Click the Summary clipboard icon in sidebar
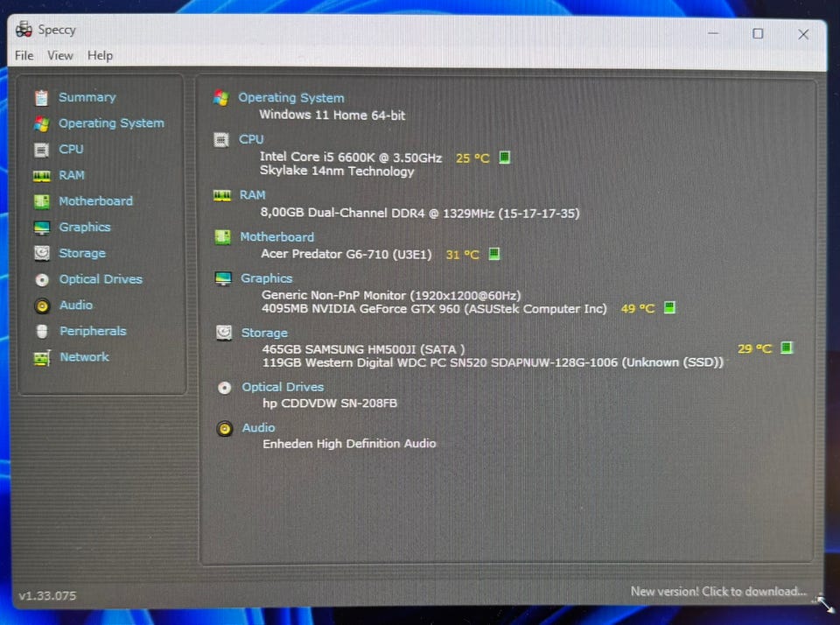840x625 pixels. coord(41,97)
